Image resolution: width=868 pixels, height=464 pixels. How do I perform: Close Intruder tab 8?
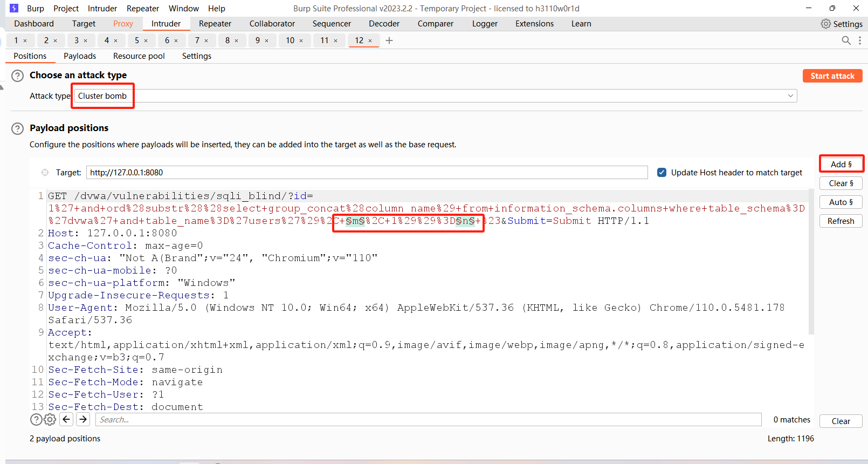point(237,40)
